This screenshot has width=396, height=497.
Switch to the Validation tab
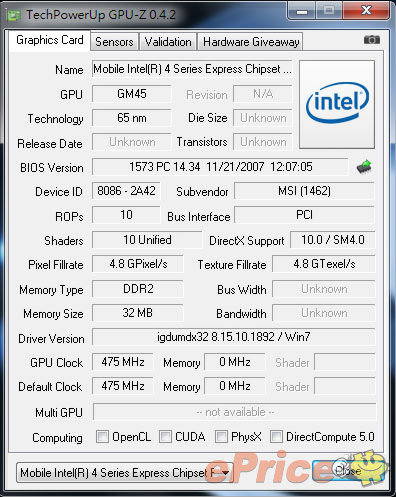pyautogui.click(x=168, y=42)
